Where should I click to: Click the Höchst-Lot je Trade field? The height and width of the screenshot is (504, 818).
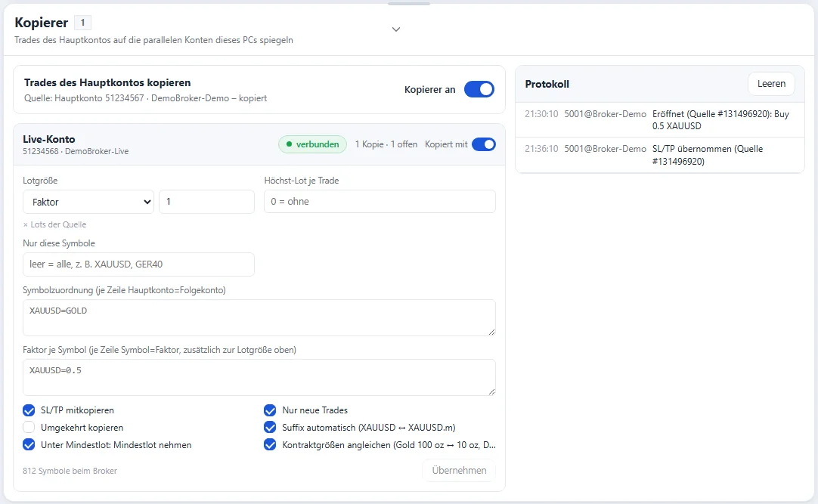coord(380,202)
